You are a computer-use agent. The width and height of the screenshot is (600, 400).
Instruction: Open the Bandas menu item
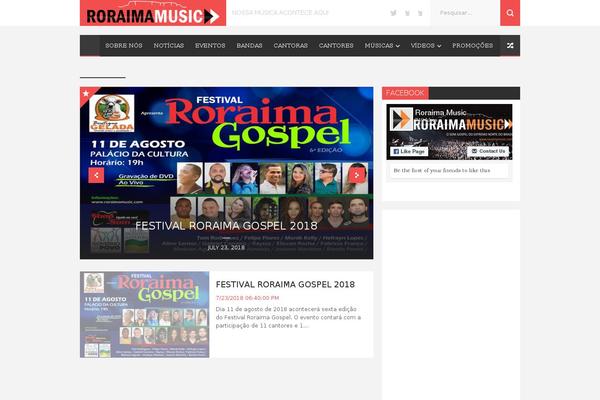249,46
